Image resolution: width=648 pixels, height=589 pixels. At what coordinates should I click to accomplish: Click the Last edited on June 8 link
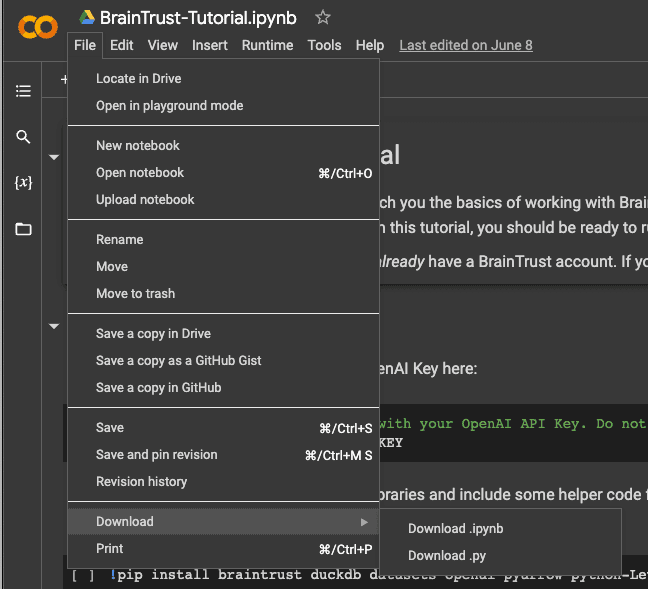click(x=465, y=45)
